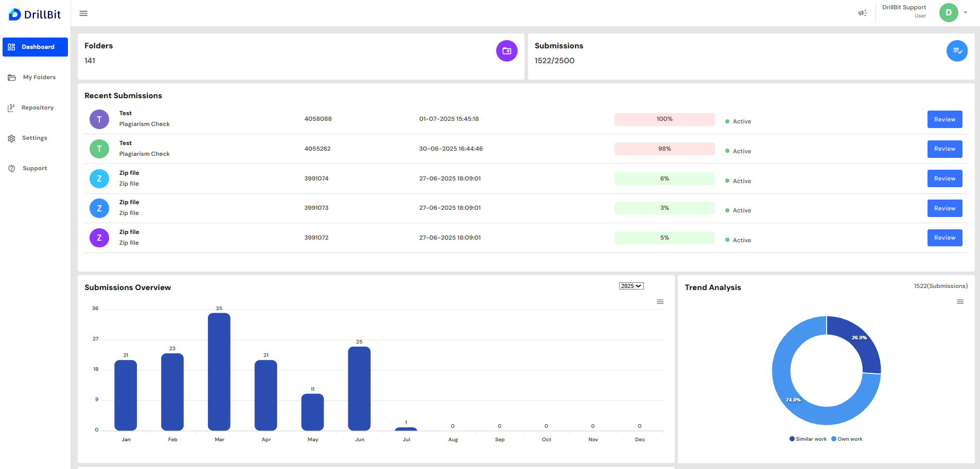The image size is (980, 469).
Task: Review submission 4058088
Action: coord(945,119)
